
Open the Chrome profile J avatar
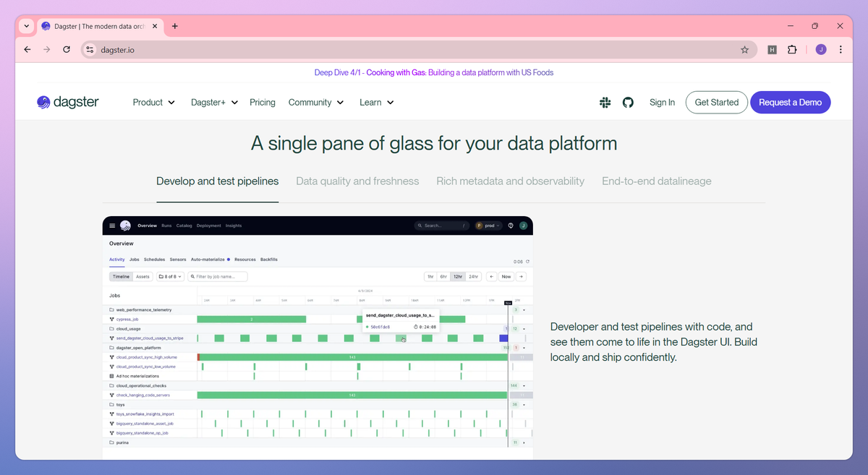pyautogui.click(x=821, y=50)
